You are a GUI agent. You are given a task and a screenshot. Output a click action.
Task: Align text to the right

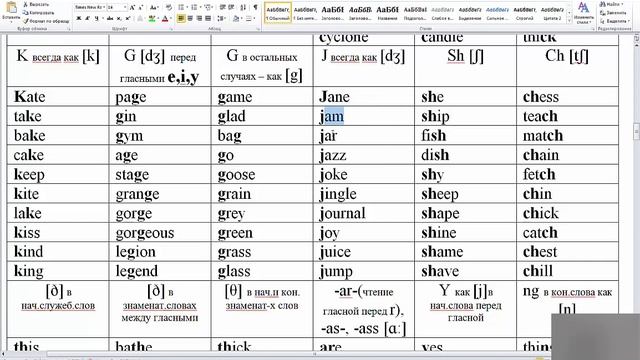click(x=199, y=18)
